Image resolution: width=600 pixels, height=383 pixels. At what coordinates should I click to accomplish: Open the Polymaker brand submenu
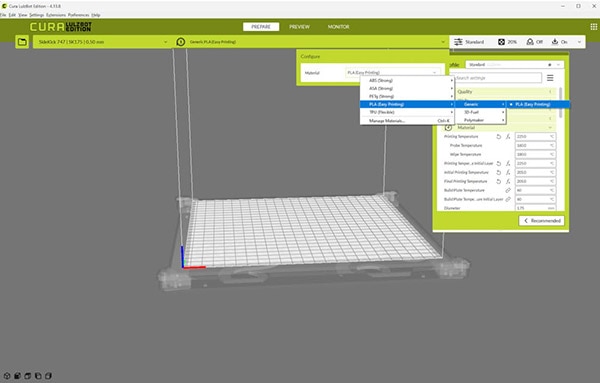481,120
